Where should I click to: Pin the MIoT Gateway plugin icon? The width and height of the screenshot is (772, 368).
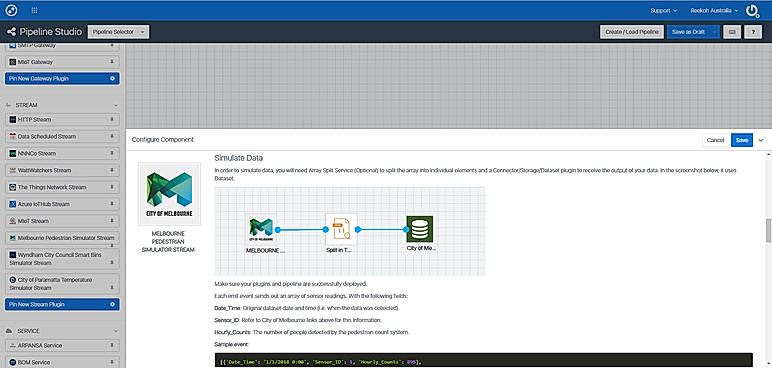(x=112, y=62)
